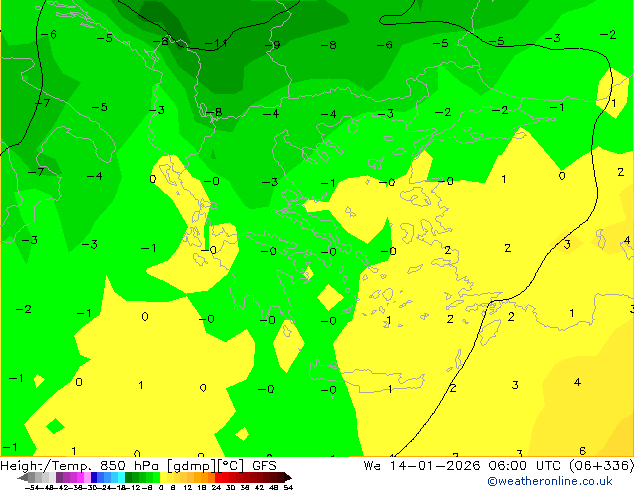Click the dark green swatch in the color scale
Screen dimensions: 634x490
[129, 478]
